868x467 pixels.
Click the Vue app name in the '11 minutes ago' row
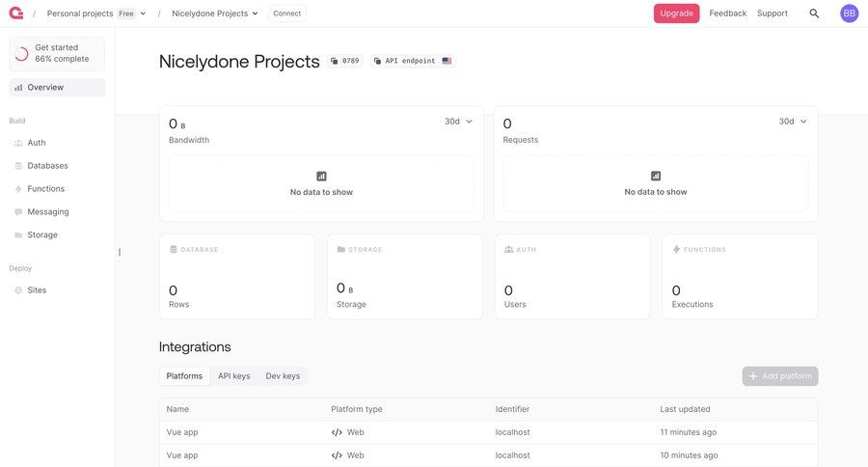click(x=182, y=432)
